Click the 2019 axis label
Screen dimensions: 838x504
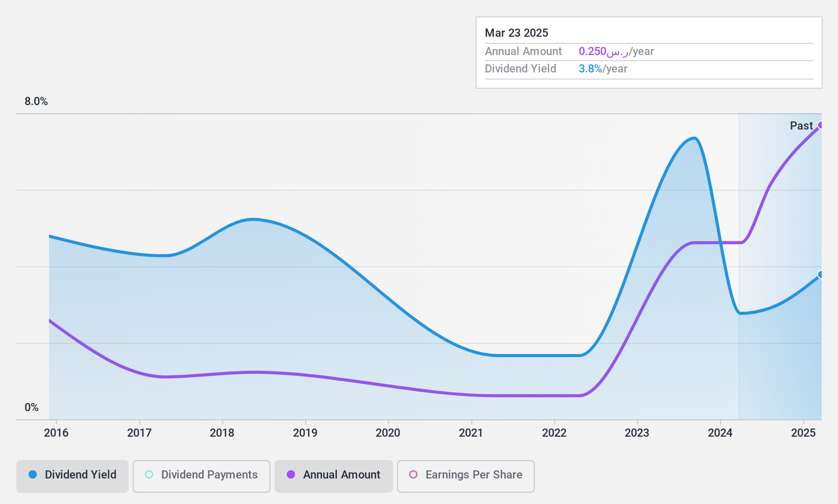tap(305, 433)
